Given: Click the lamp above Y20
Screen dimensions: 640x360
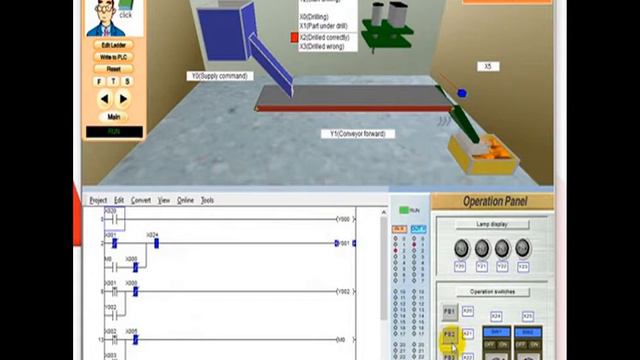Looking at the screenshot, I should pyautogui.click(x=462, y=248).
